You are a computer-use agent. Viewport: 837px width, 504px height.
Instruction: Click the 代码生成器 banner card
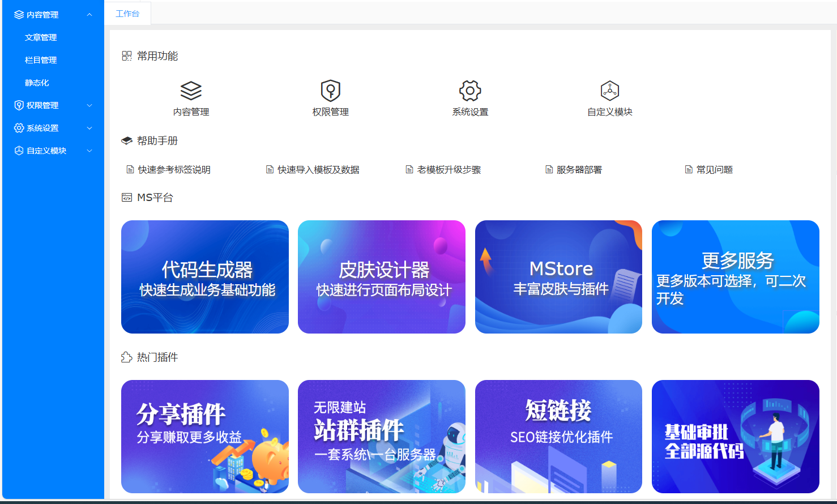(x=205, y=277)
